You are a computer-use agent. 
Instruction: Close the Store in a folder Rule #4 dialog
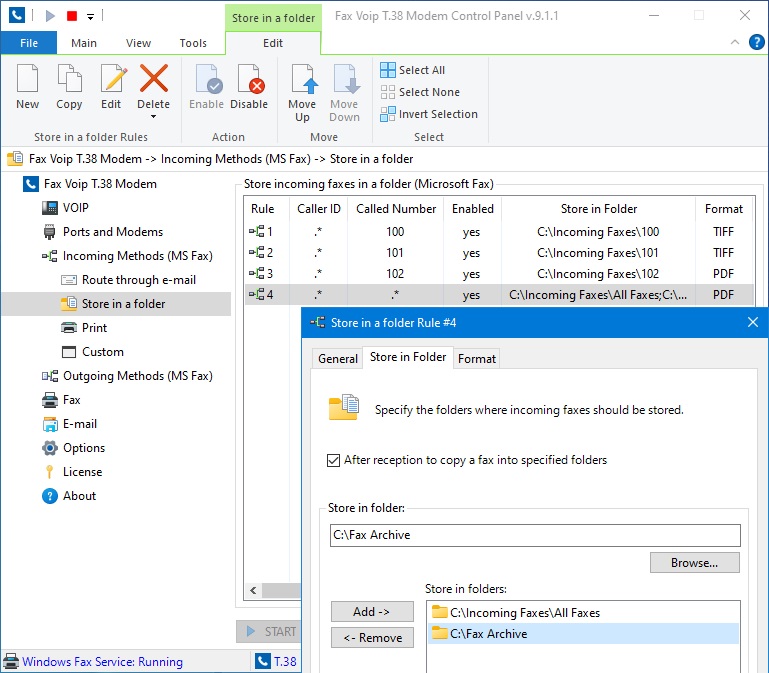tap(753, 322)
